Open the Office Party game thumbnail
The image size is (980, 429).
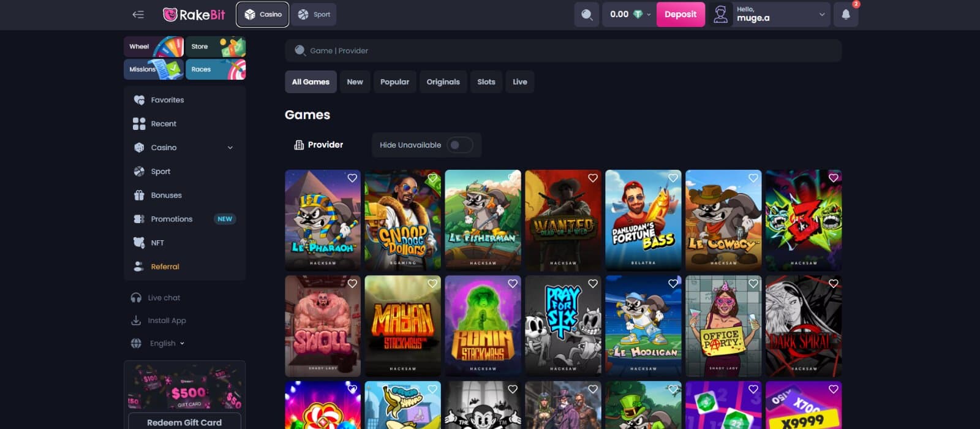pos(723,326)
